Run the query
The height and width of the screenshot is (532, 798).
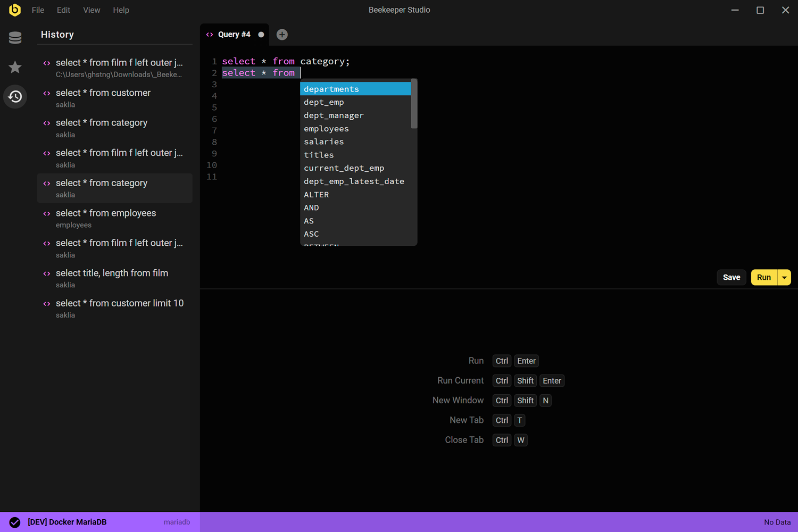(764, 277)
